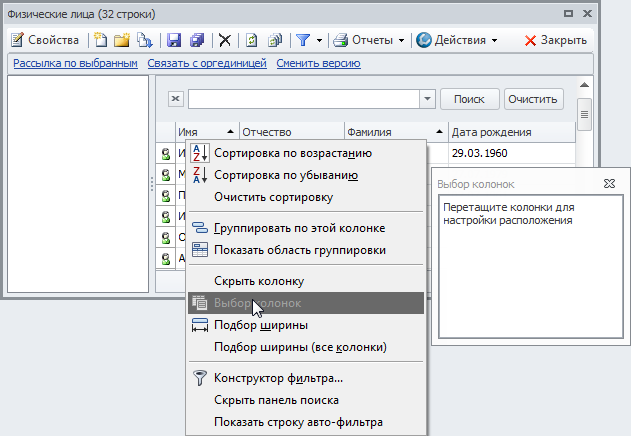The image size is (631, 436).
Task: Open the Отчеты reports dropdown
Action: 369,40
